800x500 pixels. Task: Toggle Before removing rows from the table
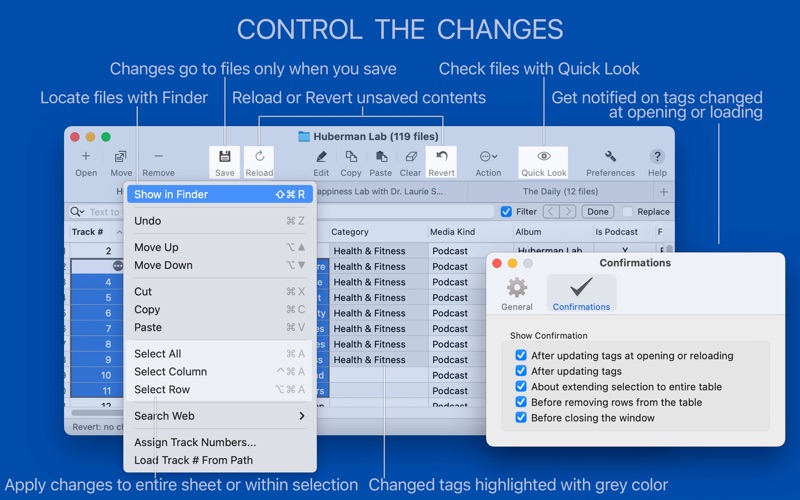[x=521, y=402]
